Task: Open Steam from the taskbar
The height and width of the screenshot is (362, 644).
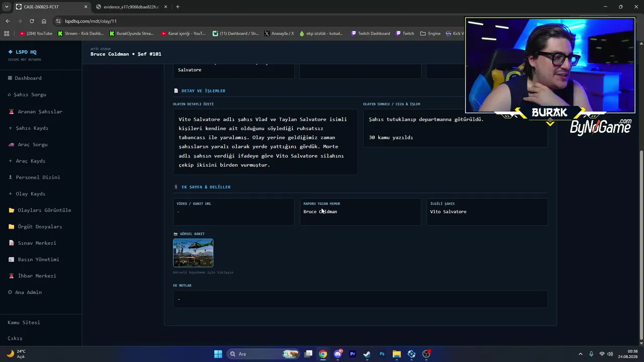Action: 367,354
